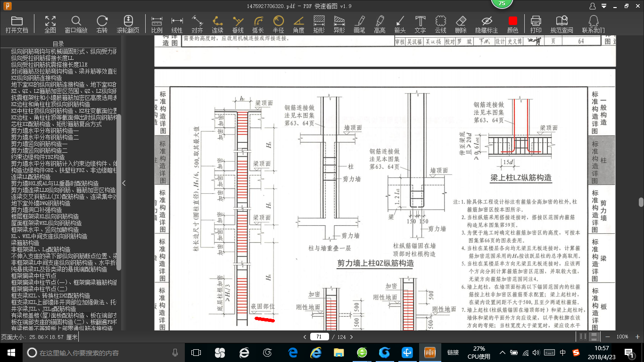The width and height of the screenshot is (644, 362).
Task: Open File Explorer from taskbar
Action: pos(339,353)
